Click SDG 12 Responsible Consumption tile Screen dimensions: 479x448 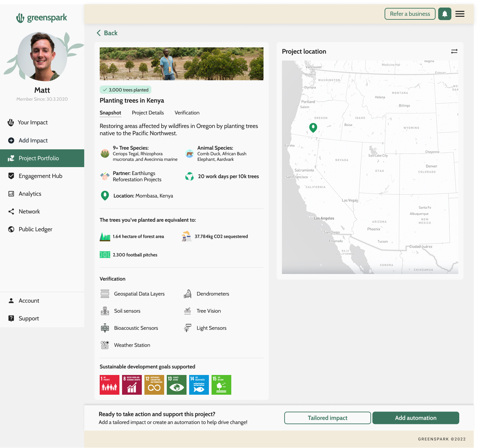[154, 385]
